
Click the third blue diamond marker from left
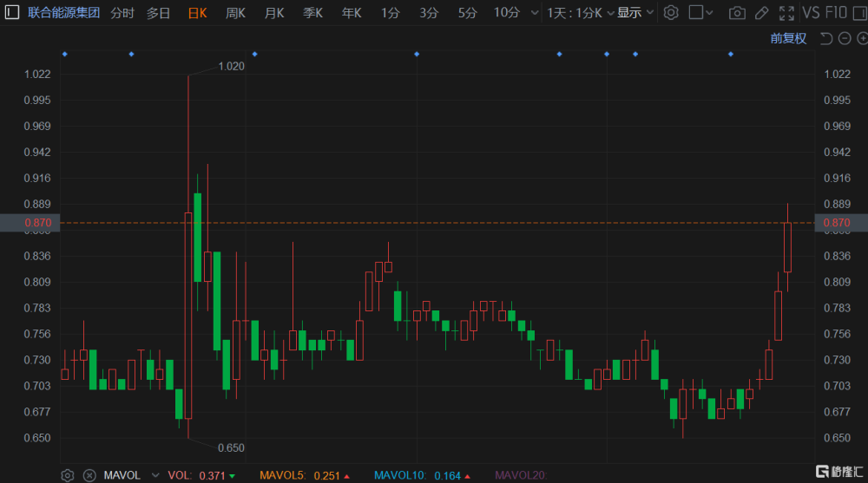coord(254,55)
